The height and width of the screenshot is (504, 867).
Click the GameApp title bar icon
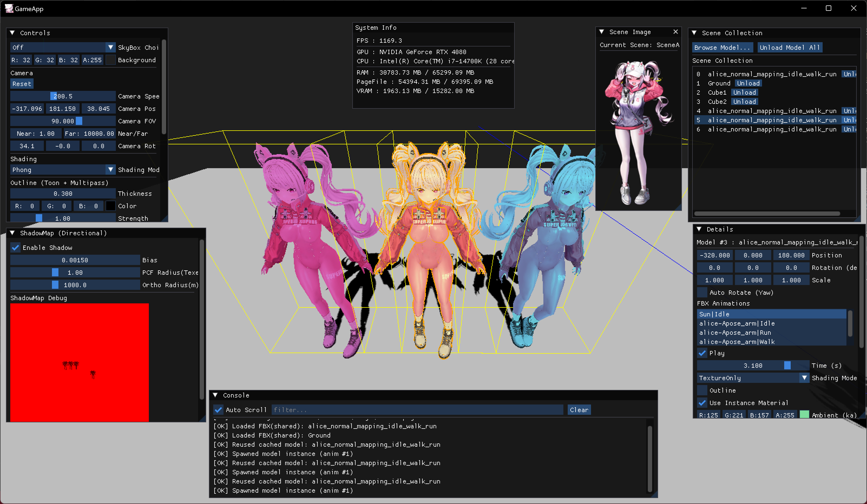click(9, 8)
